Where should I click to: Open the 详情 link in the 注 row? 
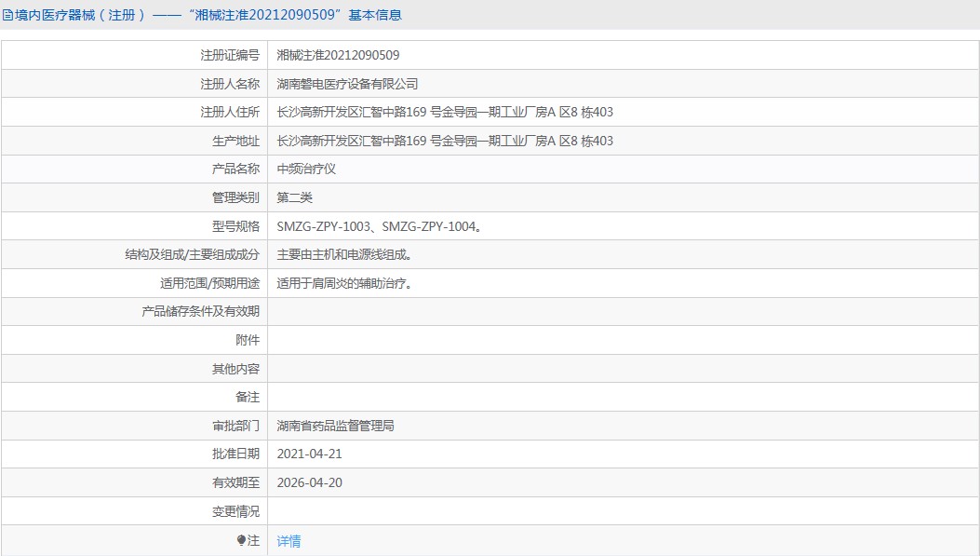[x=289, y=541]
